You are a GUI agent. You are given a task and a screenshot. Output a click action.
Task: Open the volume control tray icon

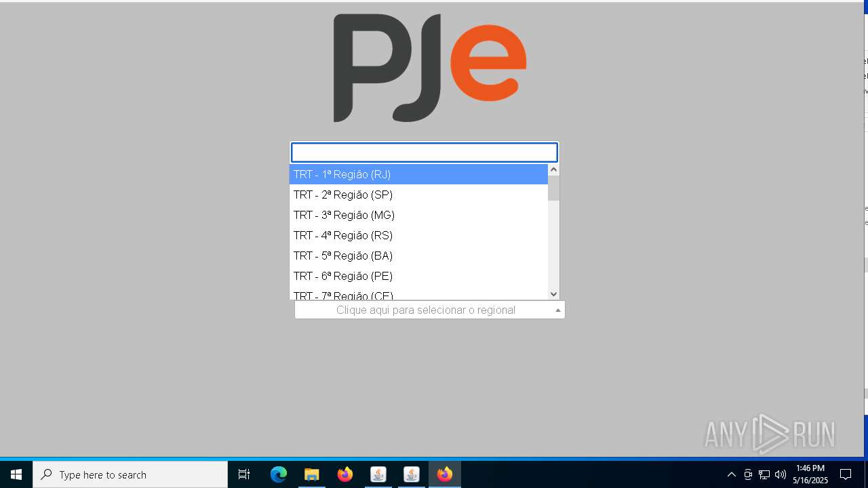(781, 474)
